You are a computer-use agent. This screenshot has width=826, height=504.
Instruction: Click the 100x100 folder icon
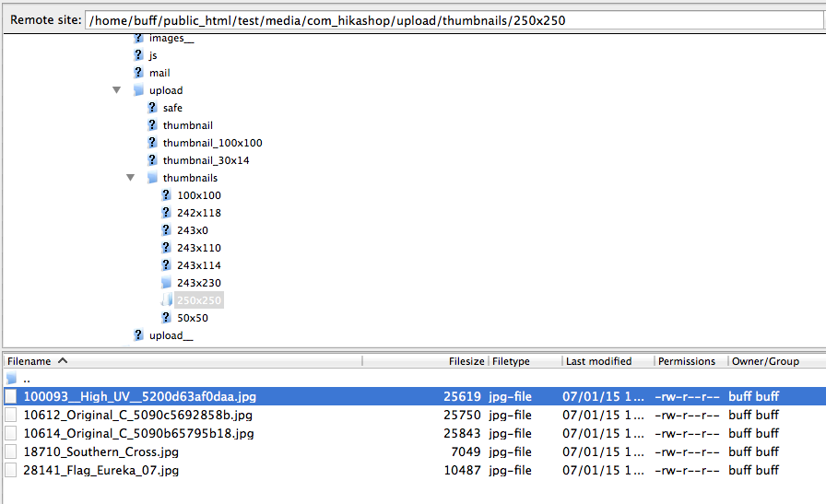(166, 194)
